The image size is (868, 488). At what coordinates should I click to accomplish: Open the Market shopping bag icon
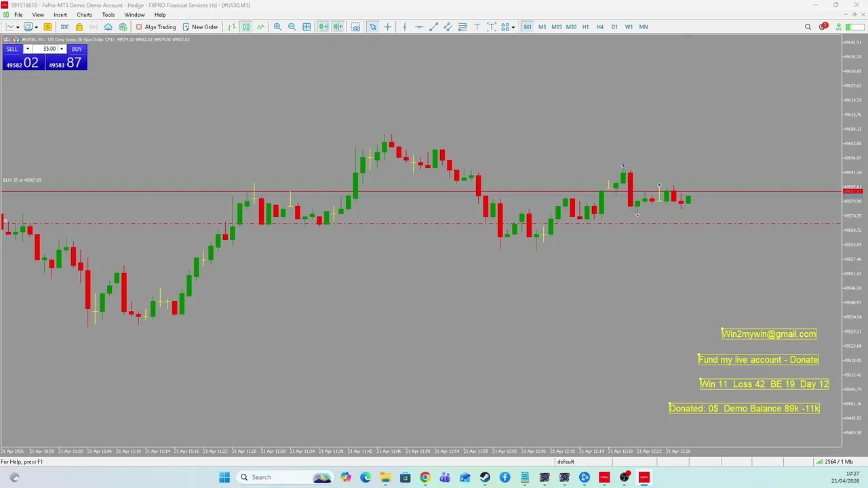[79, 27]
